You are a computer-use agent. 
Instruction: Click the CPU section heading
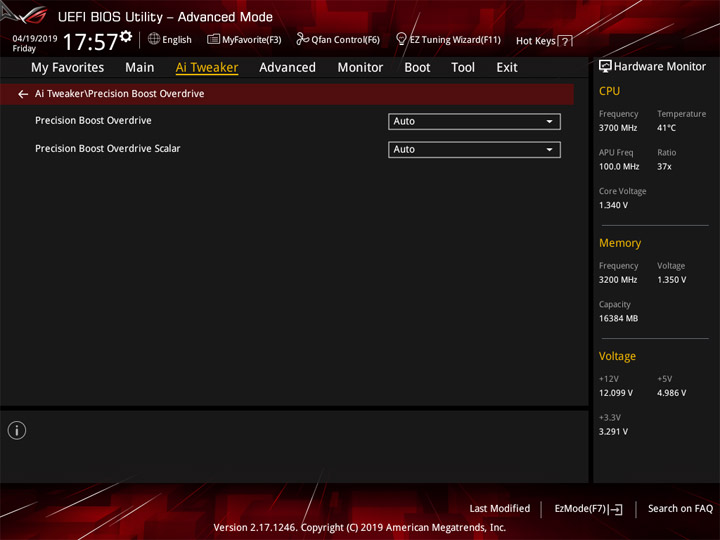tap(609, 91)
